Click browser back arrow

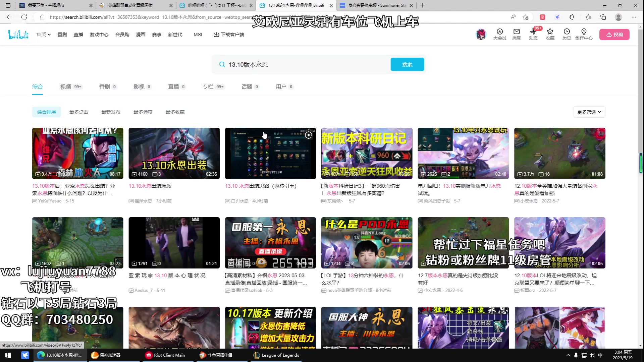pyautogui.click(x=9, y=17)
